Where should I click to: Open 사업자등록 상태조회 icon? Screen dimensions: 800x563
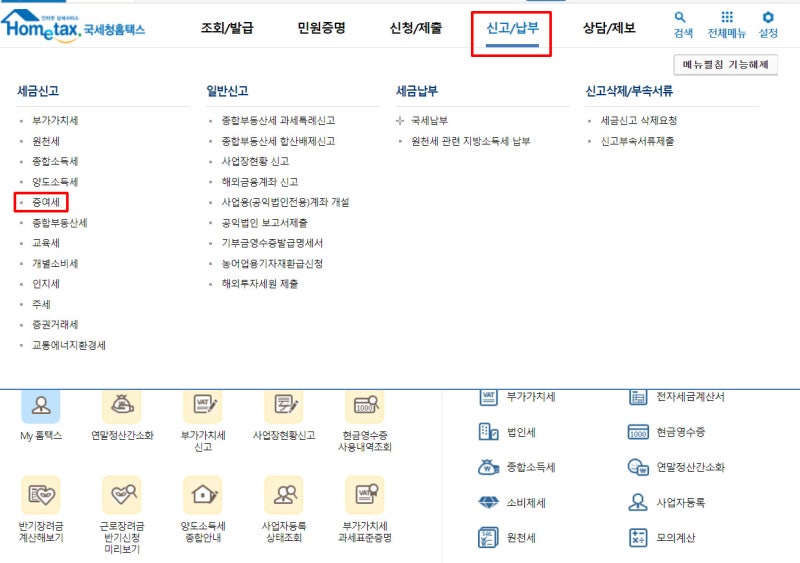(284, 495)
